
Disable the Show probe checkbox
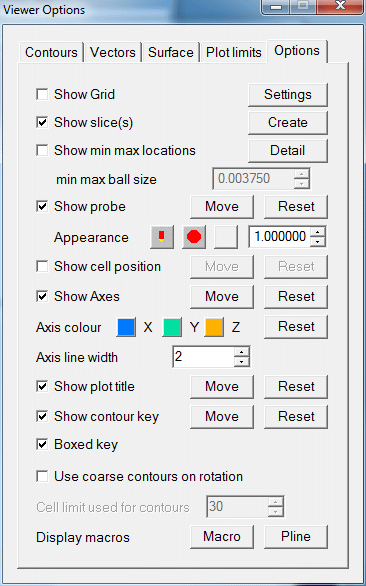point(42,206)
